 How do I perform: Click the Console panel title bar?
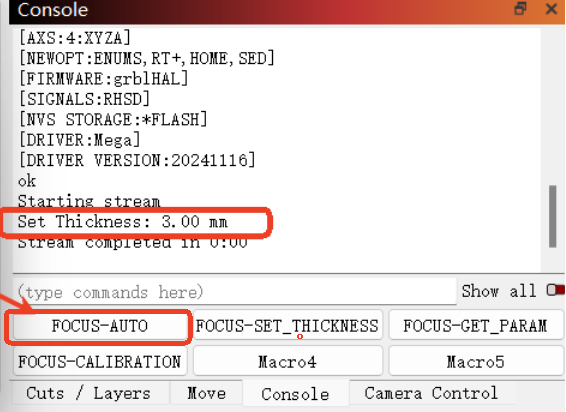pos(260,10)
